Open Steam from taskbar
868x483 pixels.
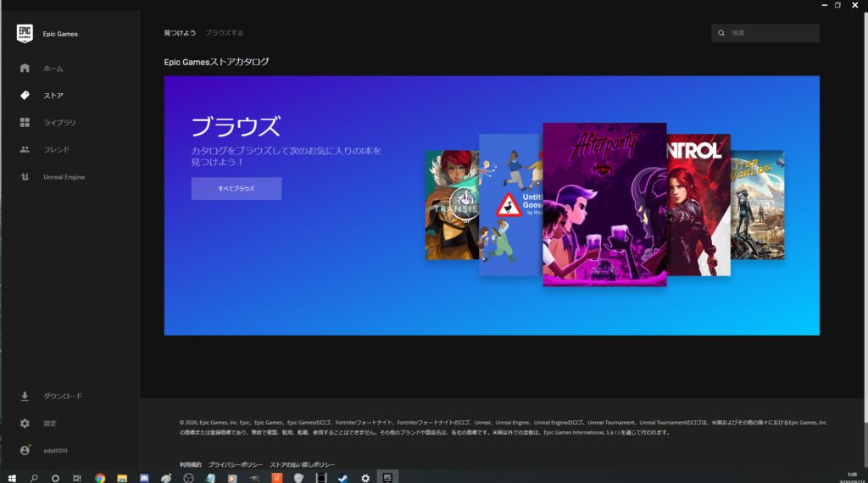pyautogui.click(x=343, y=478)
